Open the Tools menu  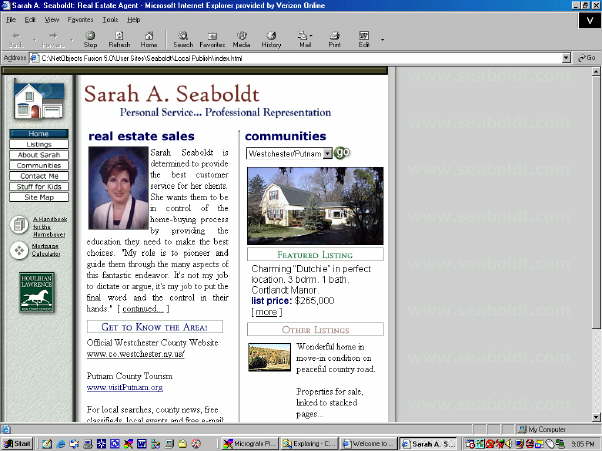(110, 20)
